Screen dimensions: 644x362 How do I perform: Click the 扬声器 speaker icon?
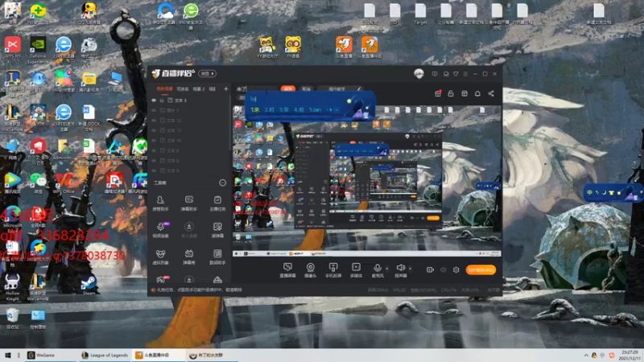(400, 269)
